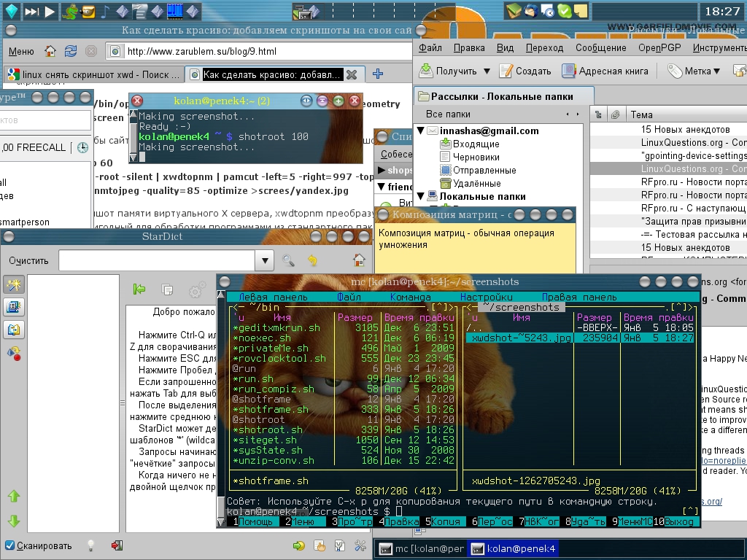747x560 pixels.
Task: Sort messages by the Тема column header
Action: (686, 114)
